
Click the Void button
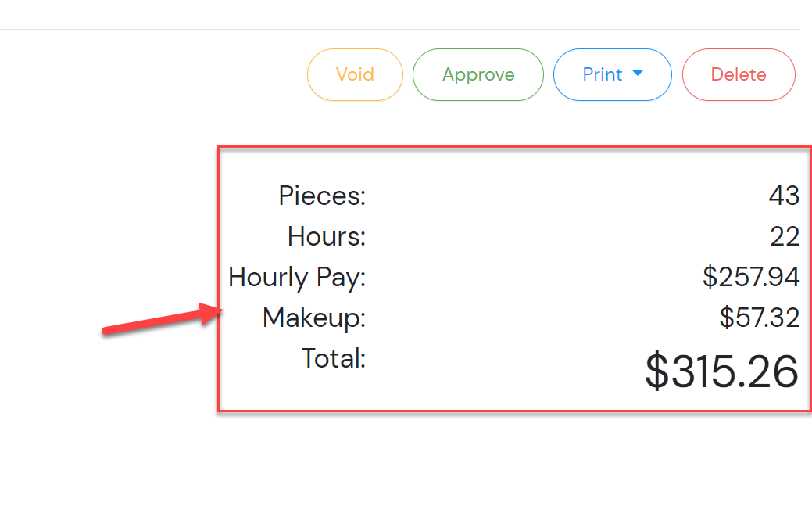[355, 75]
